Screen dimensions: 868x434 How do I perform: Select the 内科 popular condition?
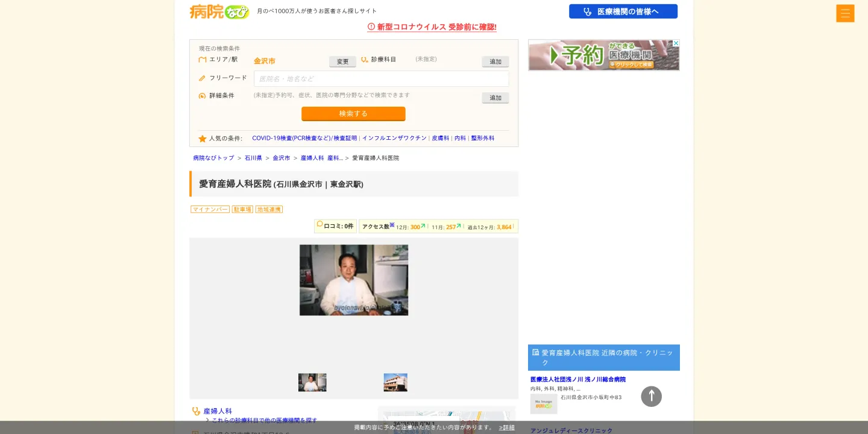click(x=461, y=138)
